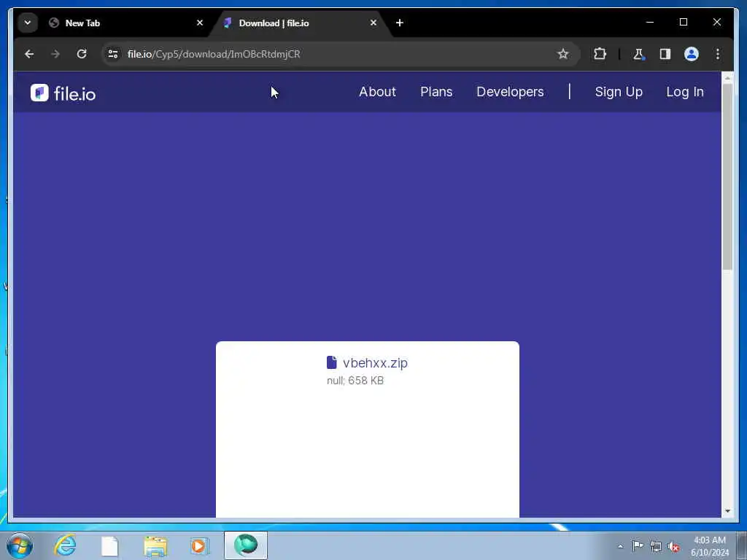Click the scrollbar up arrow
The height and width of the screenshot is (560, 747).
coord(727,77)
